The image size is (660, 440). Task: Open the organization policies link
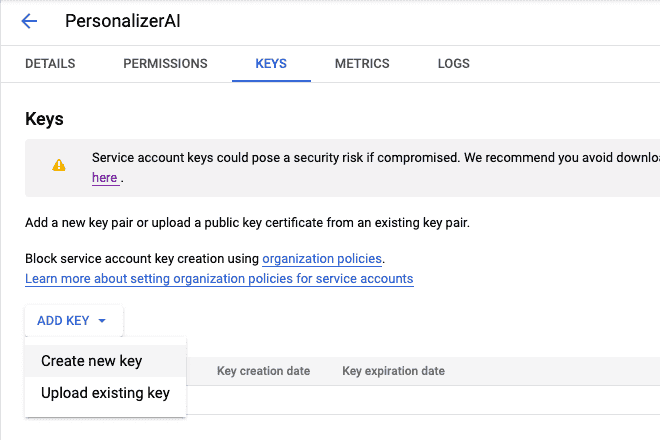click(322, 258)
